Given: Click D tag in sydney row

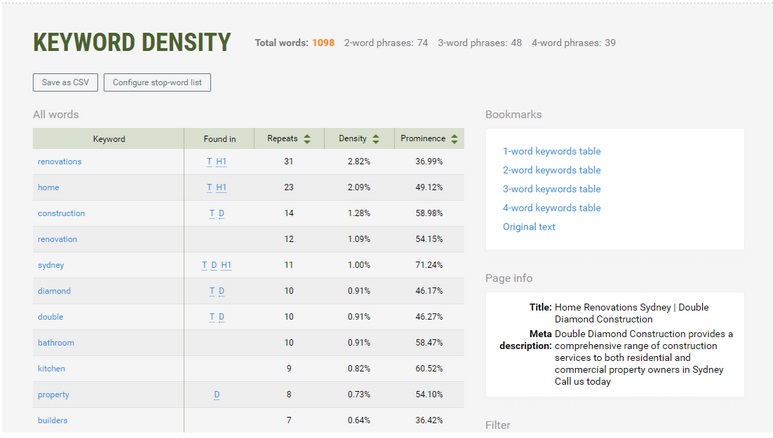Looking at the screenshot, I should 214,265.
